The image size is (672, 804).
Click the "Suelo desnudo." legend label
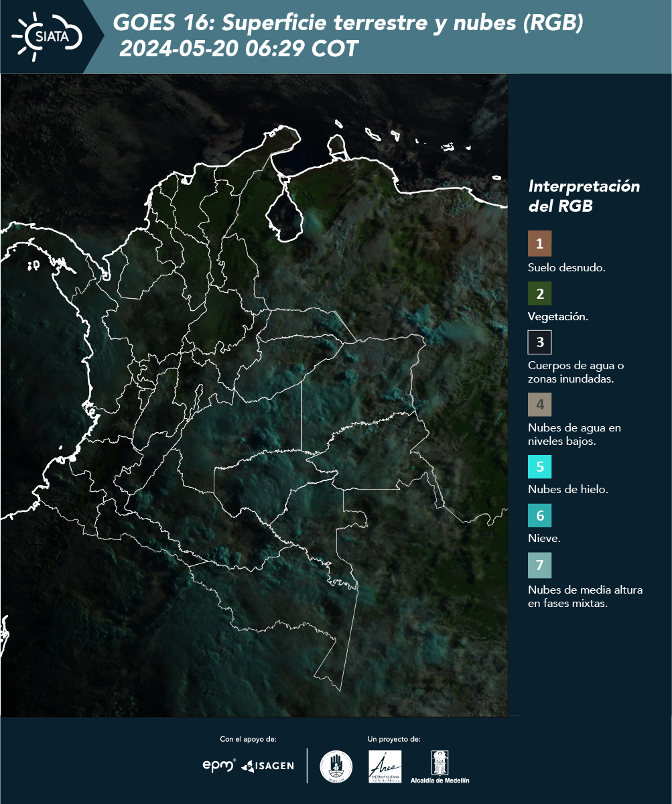tap(567, 267)
